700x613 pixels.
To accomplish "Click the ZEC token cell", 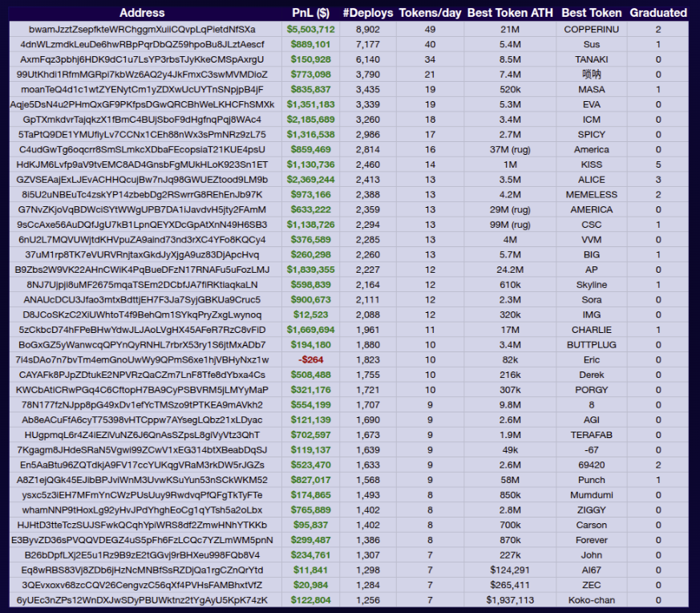I will (592, 585).
